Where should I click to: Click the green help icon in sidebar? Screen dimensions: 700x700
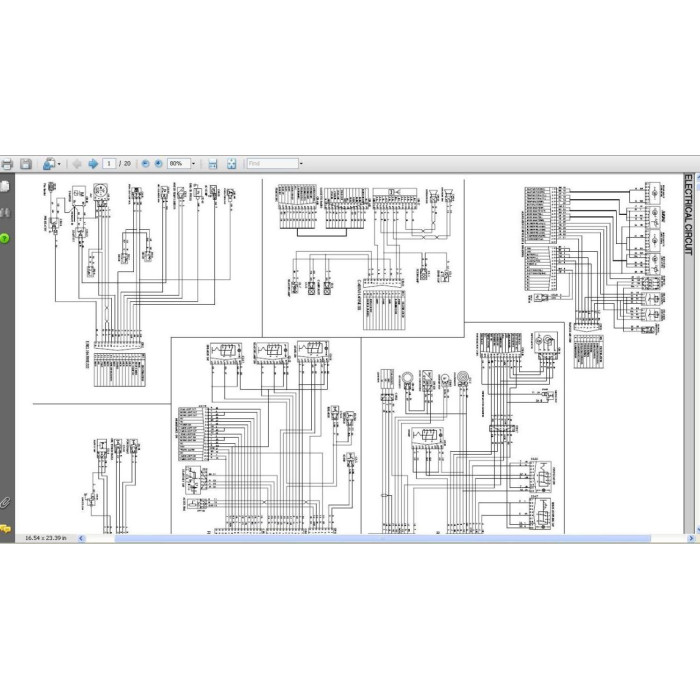tap(4, 238)
